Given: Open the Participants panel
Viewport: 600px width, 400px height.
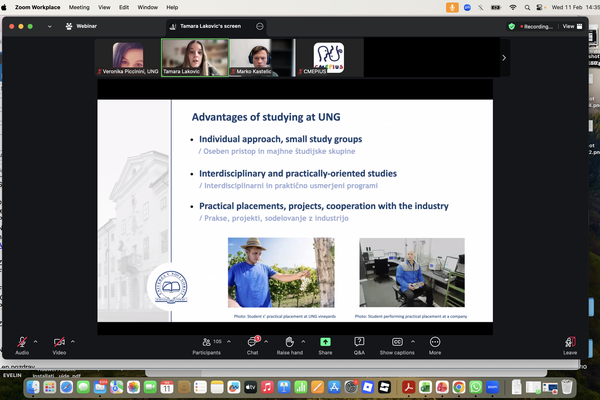Looking at the screenshot, I should 207,345.
